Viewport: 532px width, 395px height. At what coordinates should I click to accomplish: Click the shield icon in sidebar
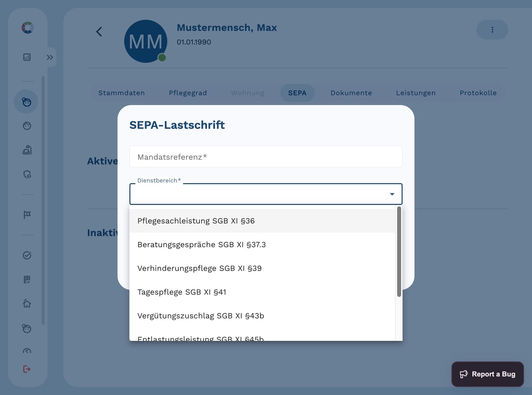click(x=27, y=175)
